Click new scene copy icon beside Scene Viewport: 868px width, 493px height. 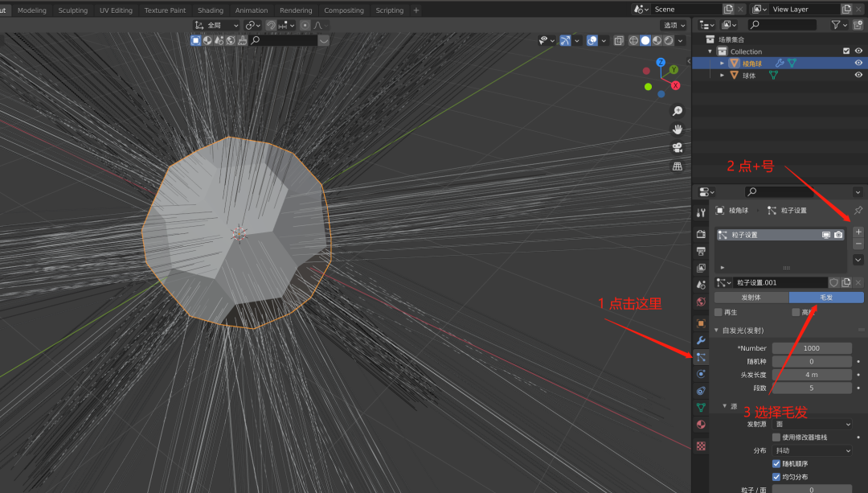(x=728, y=10)
